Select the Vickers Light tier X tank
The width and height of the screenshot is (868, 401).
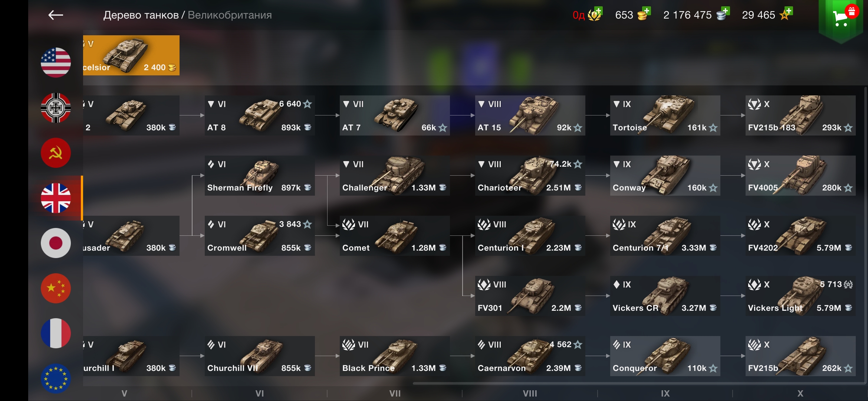800,296
